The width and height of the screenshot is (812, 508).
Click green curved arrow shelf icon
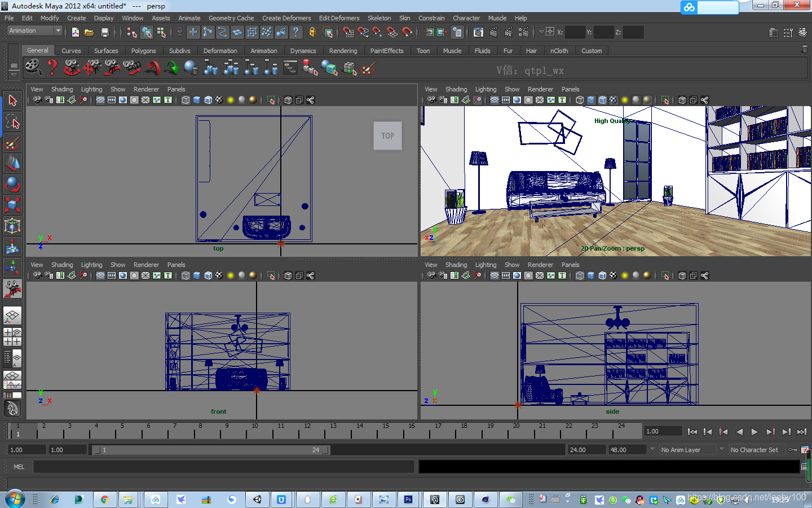[x=172, y=68]
